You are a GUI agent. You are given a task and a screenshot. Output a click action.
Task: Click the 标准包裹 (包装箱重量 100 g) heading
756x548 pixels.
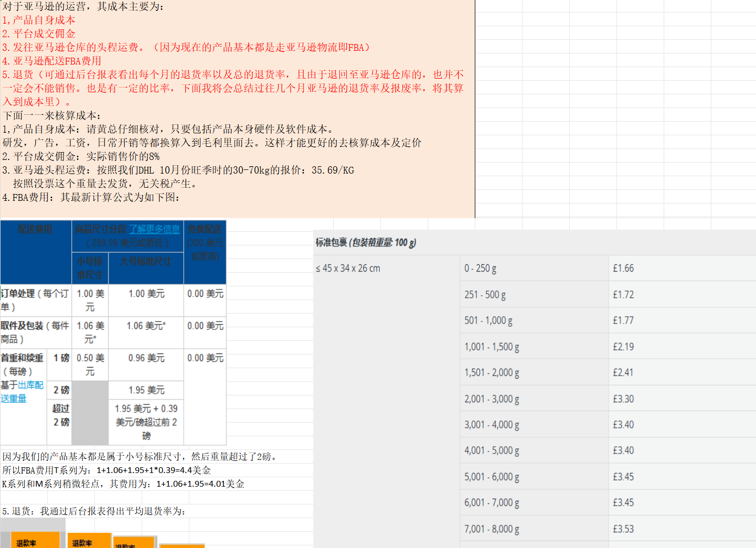click(366, 242)
